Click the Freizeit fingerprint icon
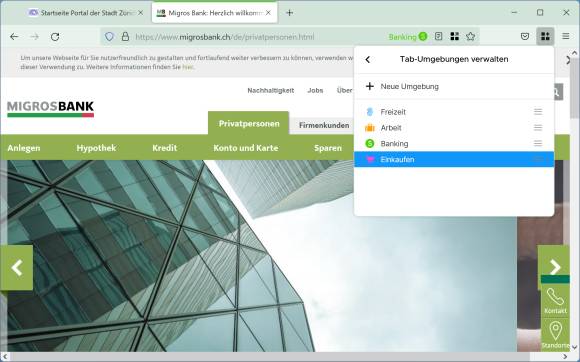The width and height of the screenshot is (580, 362). tap(370, 112)
